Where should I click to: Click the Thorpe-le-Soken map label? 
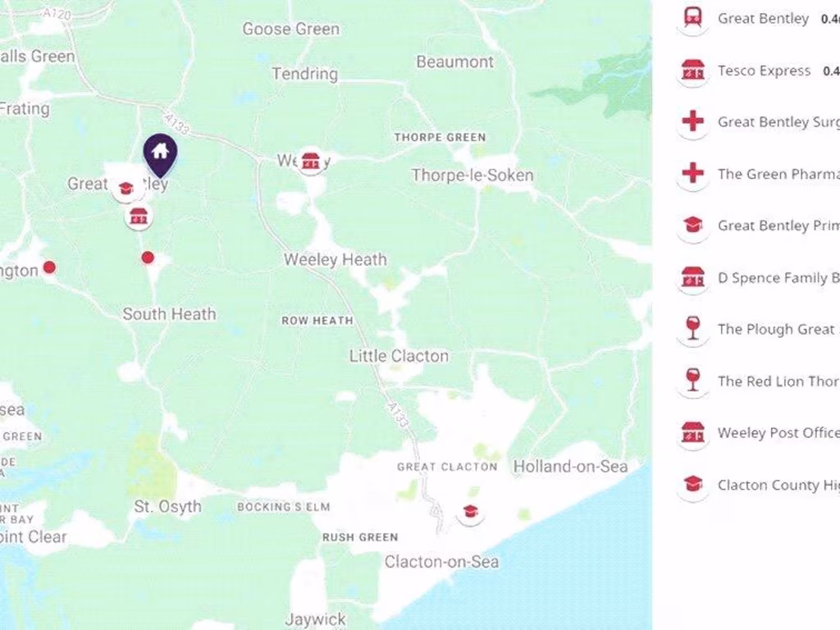pyautogui.click(x=472, y=176)
